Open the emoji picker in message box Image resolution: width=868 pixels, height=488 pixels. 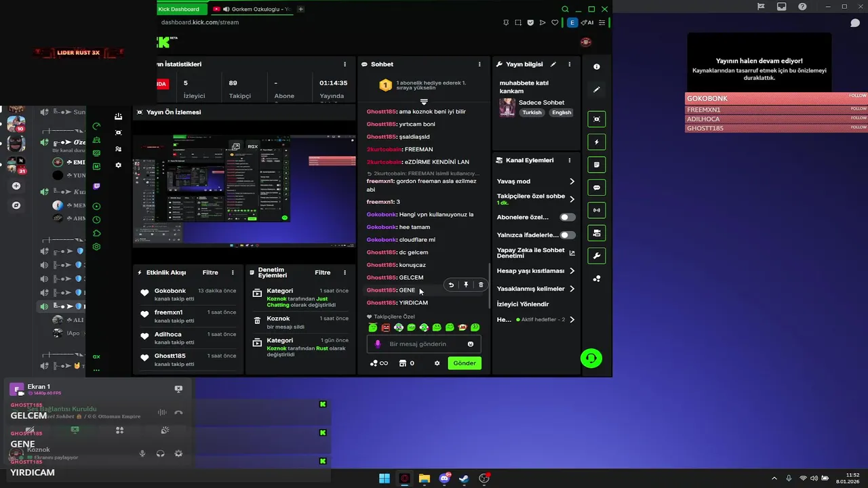[x=471, y=344]
